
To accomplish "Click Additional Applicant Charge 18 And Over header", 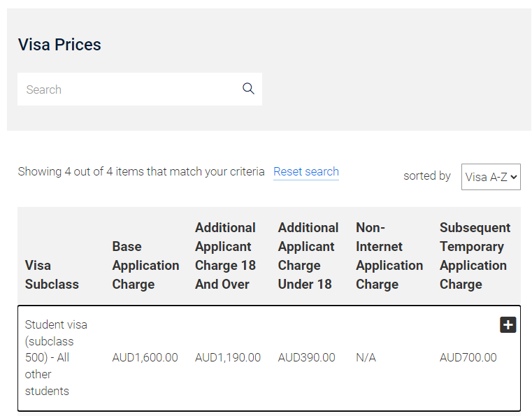I will 225,256.
